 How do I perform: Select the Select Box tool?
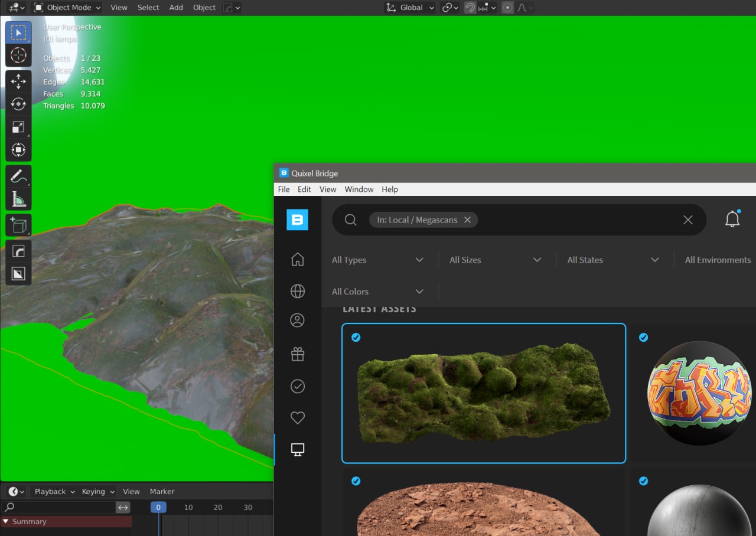pos(18,32)
